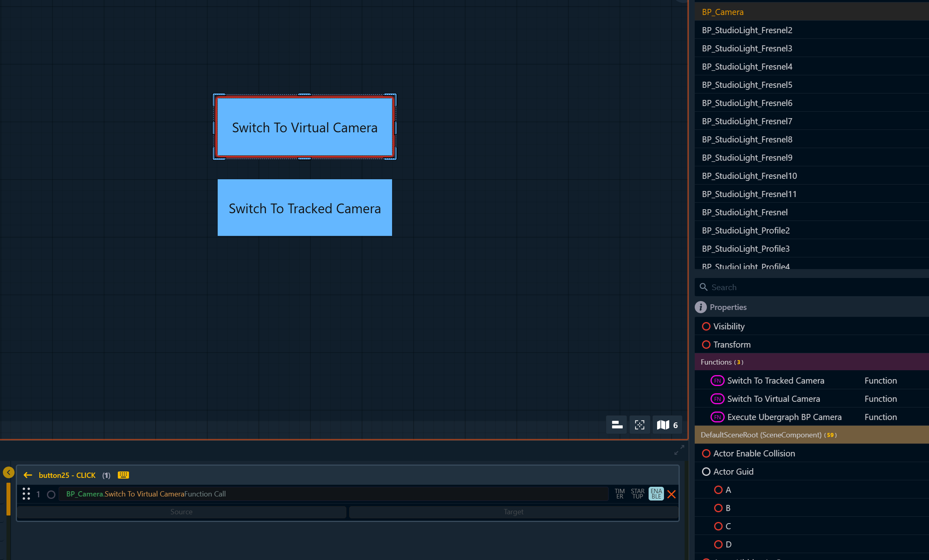
Task: Click the search magnifier icon
Action: coord(704,287)
